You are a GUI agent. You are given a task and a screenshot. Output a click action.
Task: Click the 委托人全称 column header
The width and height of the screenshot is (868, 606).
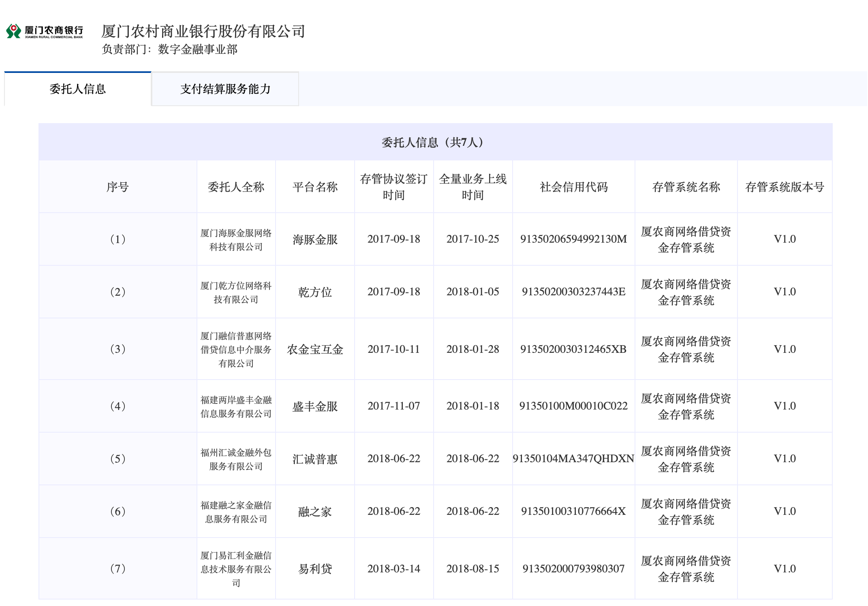click(236, 187)
